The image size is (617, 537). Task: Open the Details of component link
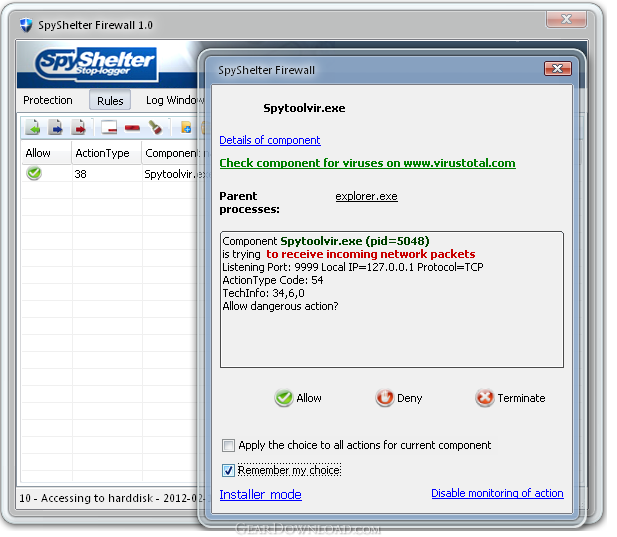pos(270,140)
